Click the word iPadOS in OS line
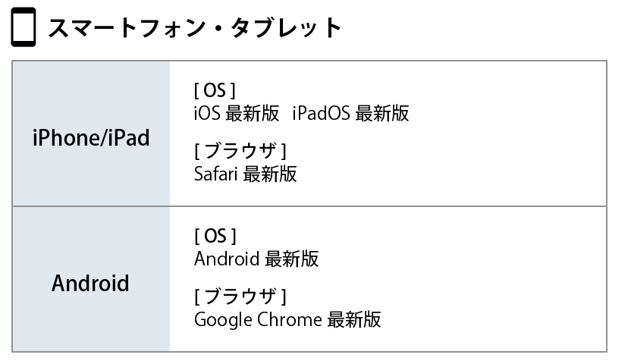Image resolution: width=631 pixels, height=364 pixels. click(x=321, y=113)
